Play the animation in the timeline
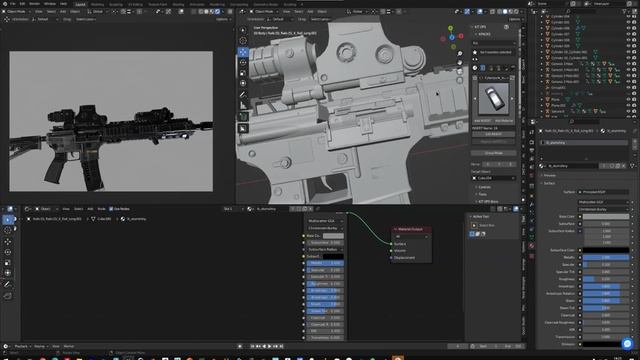This screenshot has height=360, width=640. pyautogui.click(x=269, y=346)
